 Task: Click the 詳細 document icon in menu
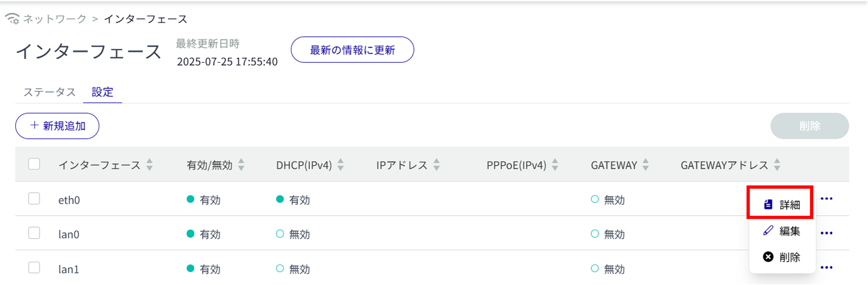coord(768,204)
